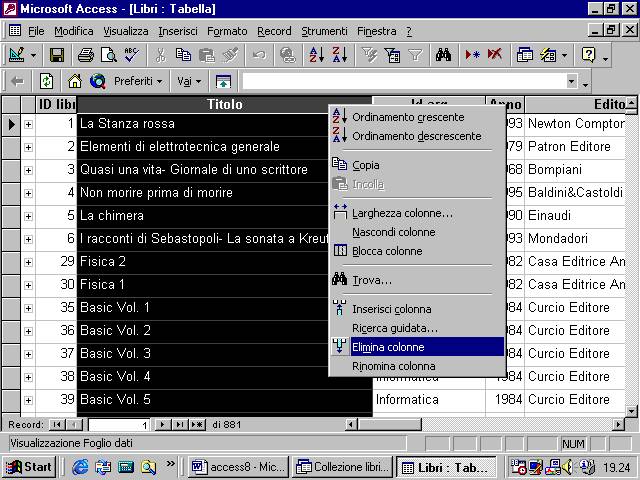The height and width of the screenshot is (480, 640).
Task: Open the Preferiti dropdown menu
Action: 138,81
